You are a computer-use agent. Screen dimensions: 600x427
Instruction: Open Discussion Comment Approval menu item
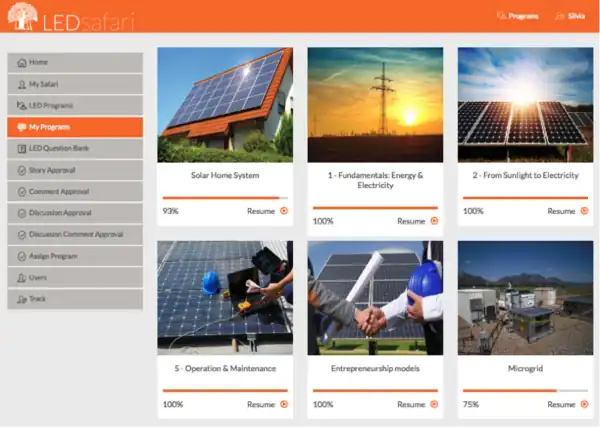(75, 235)
